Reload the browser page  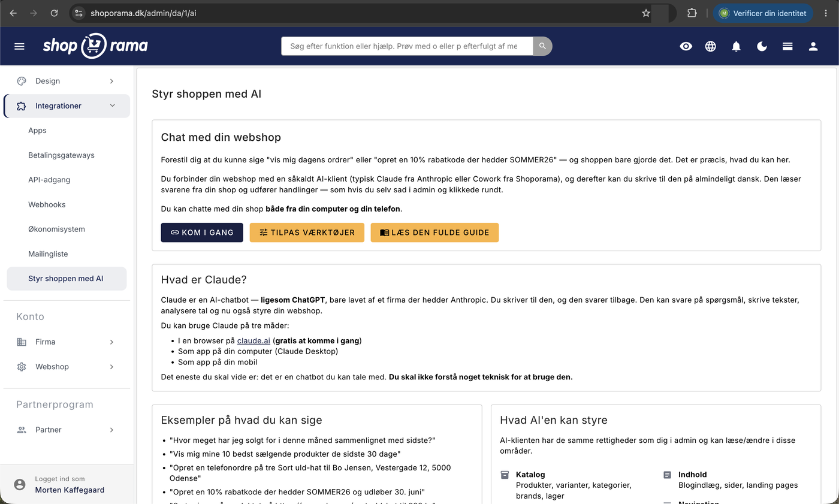pyautogui.click(x=54, y=13)
